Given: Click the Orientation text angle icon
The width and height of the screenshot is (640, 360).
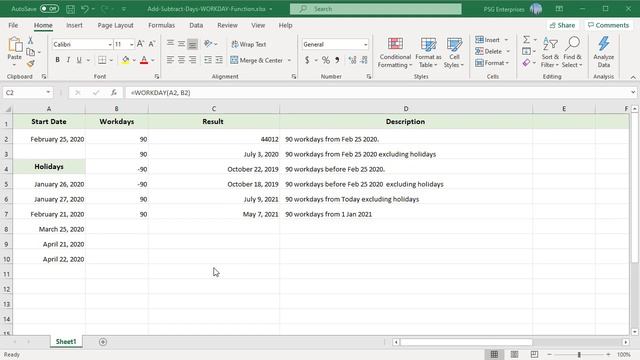Looking at the screenshot, I should coord(208,44).
